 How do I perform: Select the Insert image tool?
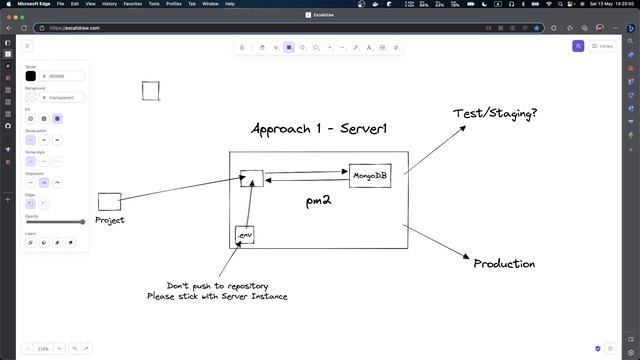click(x=382, y=48)
